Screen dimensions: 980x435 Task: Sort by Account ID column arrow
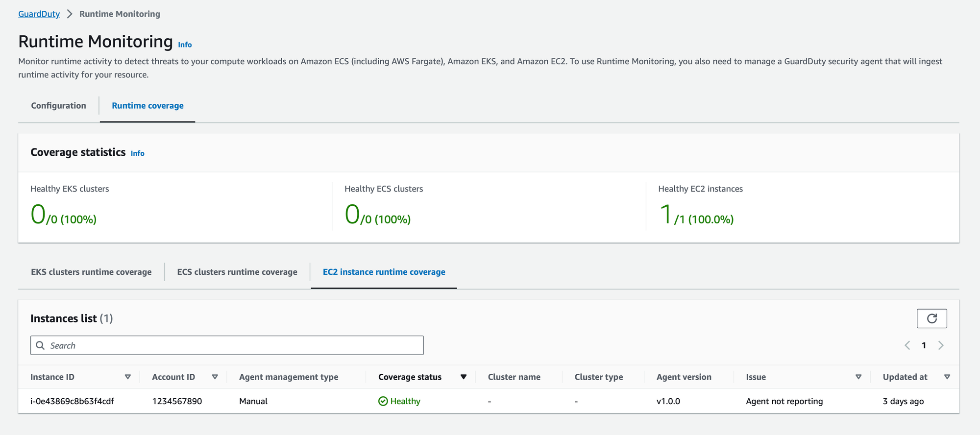coord(215,377)
